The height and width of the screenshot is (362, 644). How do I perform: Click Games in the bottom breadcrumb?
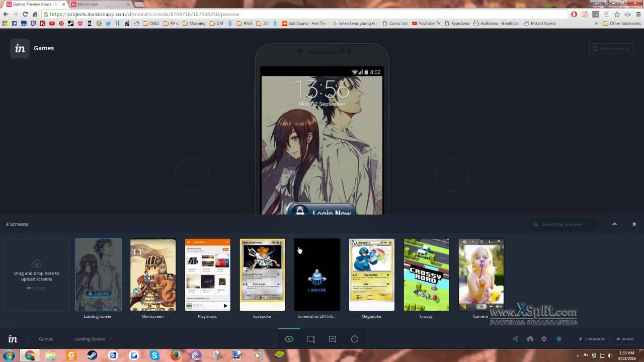click(46, 339)
